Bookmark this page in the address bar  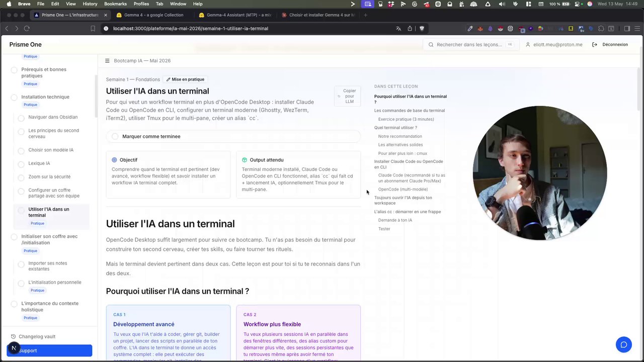[93, 29]
